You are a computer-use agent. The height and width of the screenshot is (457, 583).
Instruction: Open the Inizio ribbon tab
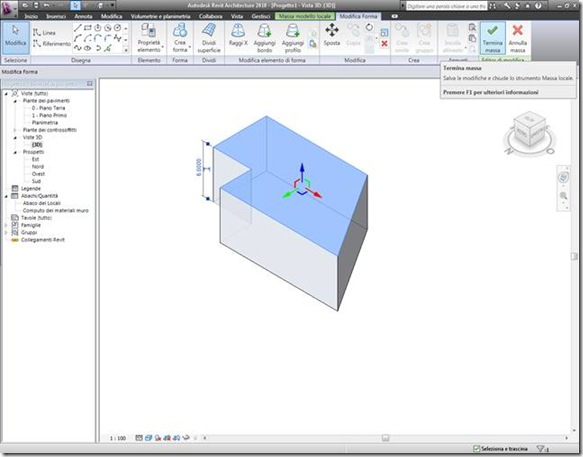point(31,16)
